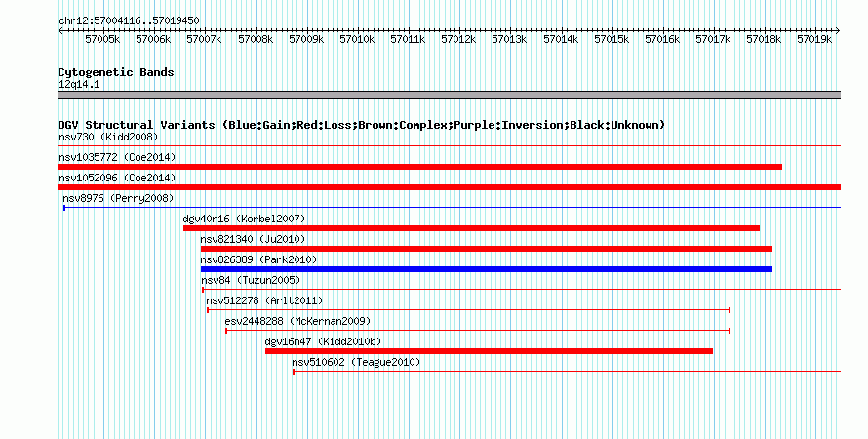Click the nsv730 (Kidd2008) label
The width and height of the screenshot is (868, 439).
(108, 137)
